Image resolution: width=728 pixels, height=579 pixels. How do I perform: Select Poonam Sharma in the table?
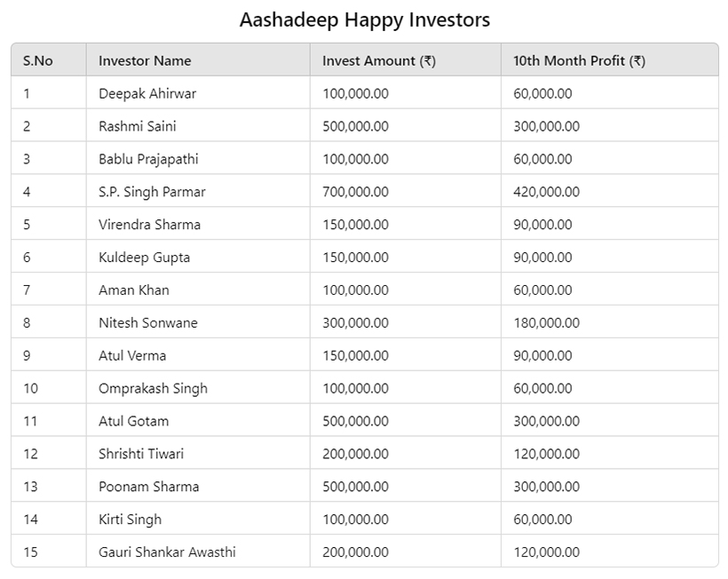(148, 487)
